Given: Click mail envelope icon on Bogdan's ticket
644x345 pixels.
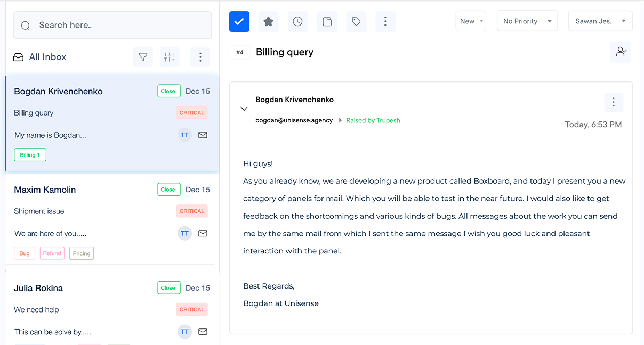Looking at the screenshot, I should (x=203, y=135).
